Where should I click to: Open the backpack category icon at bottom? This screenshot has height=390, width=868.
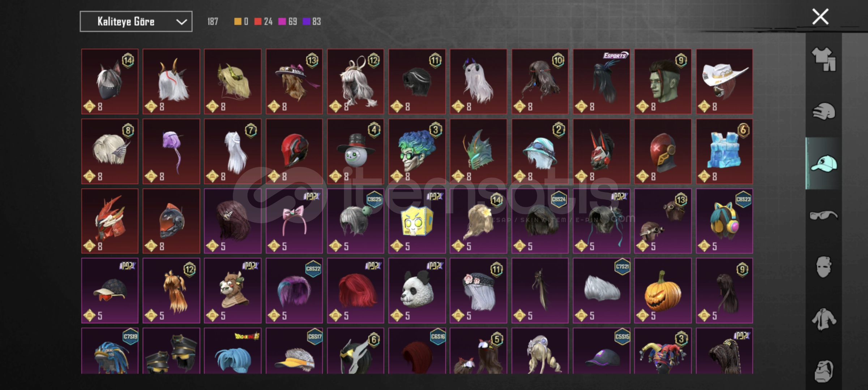[824, 371]
